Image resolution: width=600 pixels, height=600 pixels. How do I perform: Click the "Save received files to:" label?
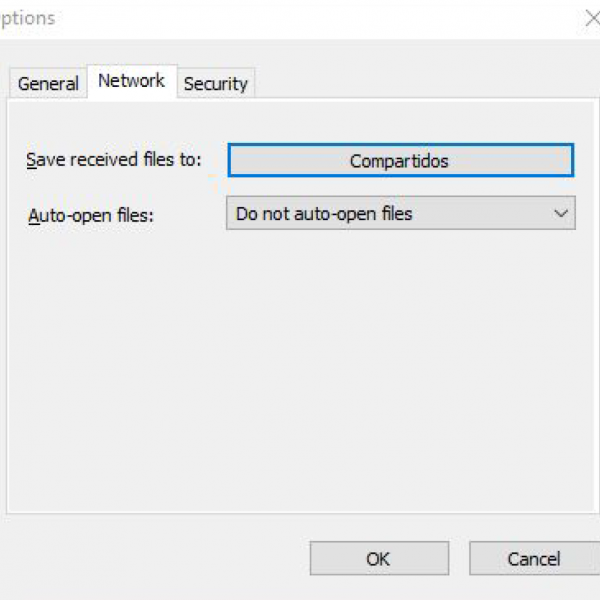(x=114, y=160)
